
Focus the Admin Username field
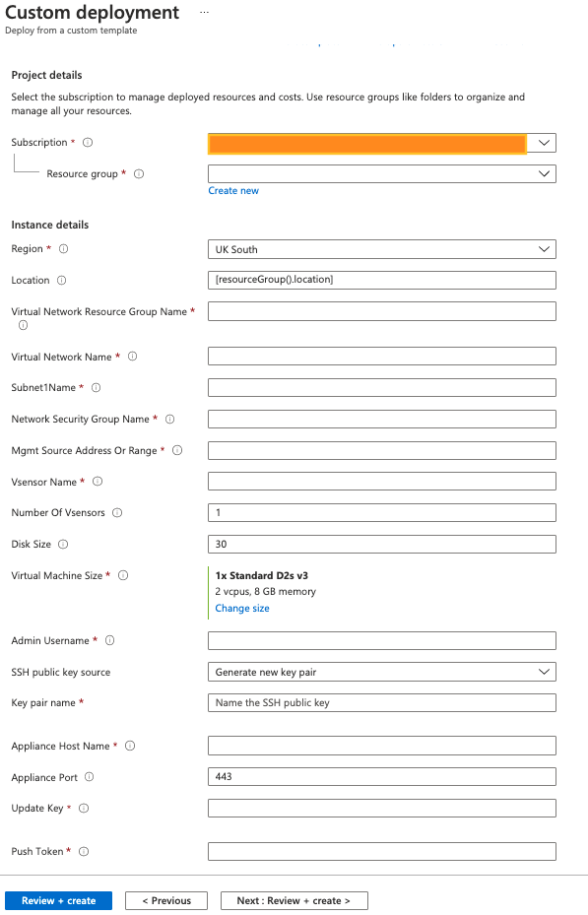point(382,641)
